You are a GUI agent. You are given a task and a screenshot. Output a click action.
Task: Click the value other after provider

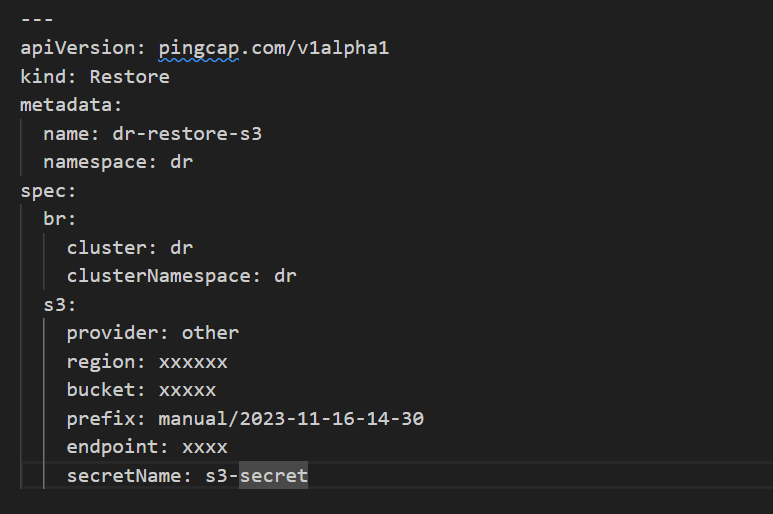coord(210,332)
